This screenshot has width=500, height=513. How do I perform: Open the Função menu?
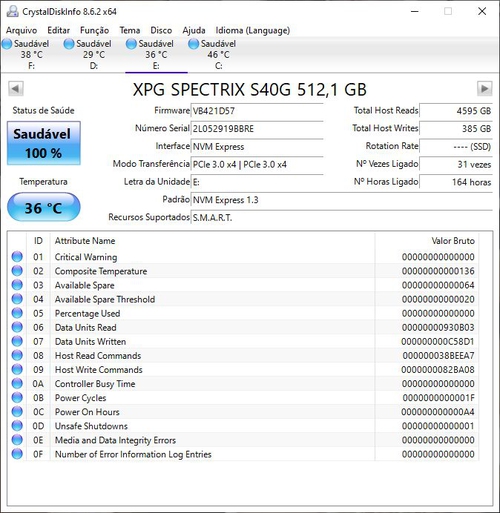point(95,30)
